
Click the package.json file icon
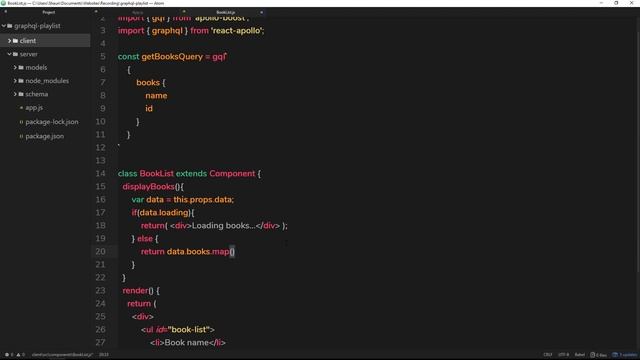click(x=21, y=136)
